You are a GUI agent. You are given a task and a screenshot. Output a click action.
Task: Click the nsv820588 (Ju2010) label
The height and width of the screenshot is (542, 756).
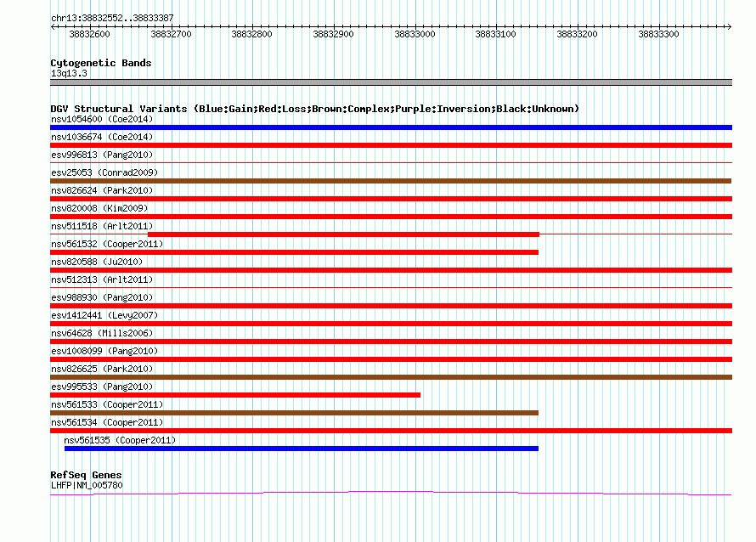(x=97, y=262)
